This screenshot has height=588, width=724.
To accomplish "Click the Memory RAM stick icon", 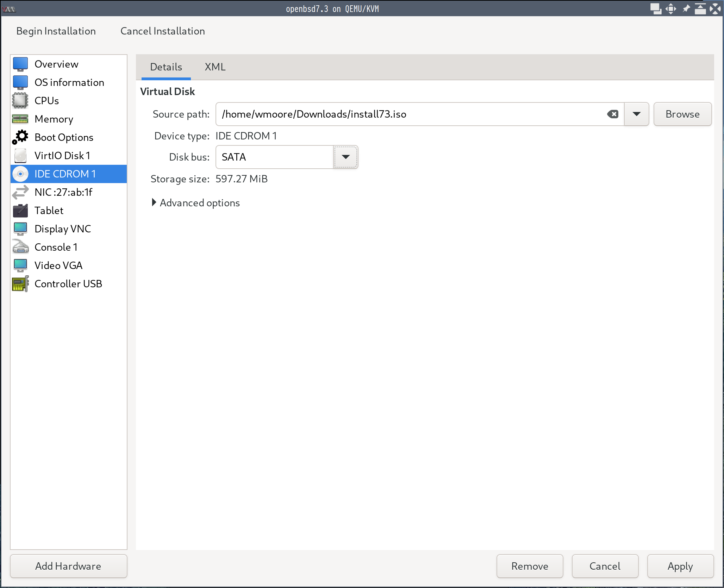I will coord(20,119).
